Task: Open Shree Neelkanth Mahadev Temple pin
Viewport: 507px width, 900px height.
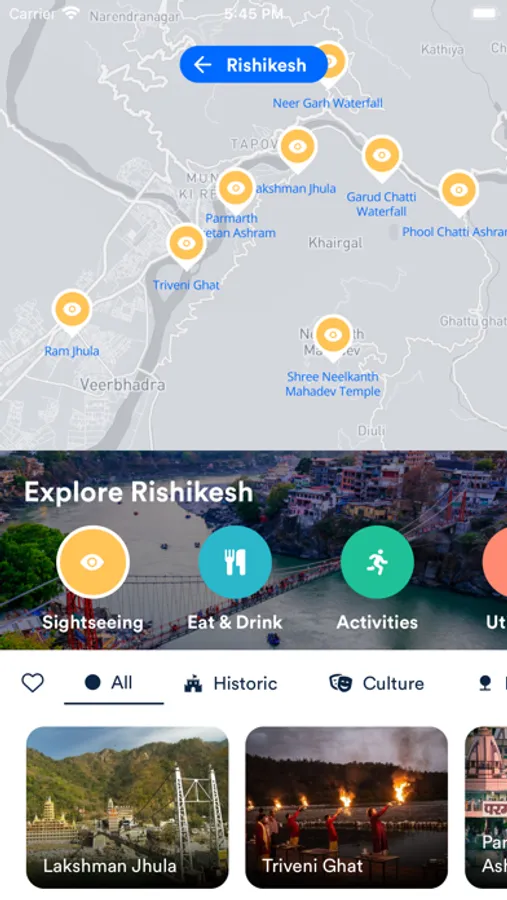Action: [332, 336]
